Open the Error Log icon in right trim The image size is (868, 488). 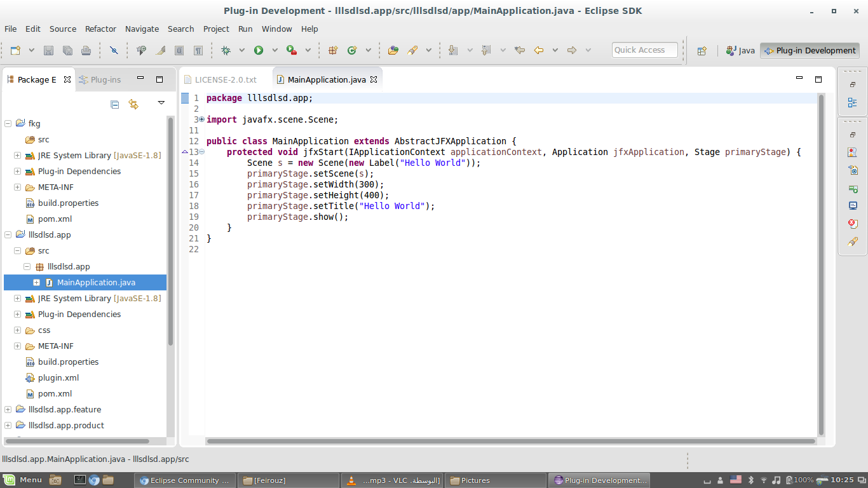click(x=853, y=224)
